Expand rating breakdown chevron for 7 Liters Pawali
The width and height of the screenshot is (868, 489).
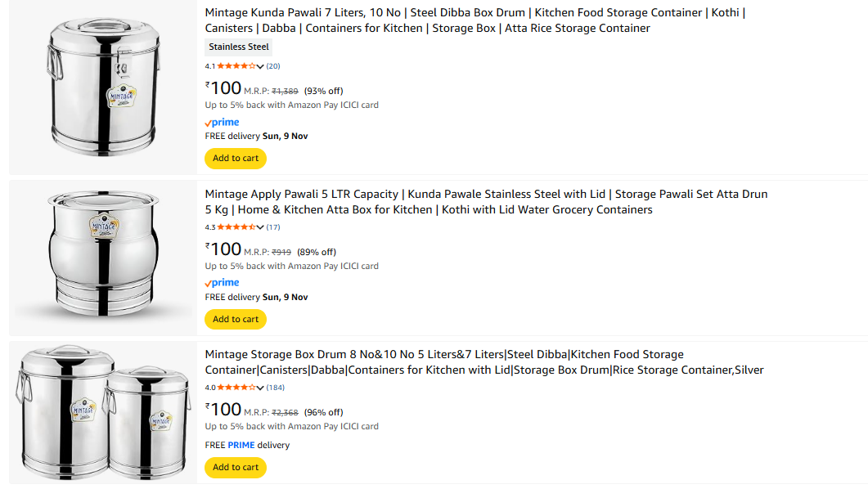260,66
